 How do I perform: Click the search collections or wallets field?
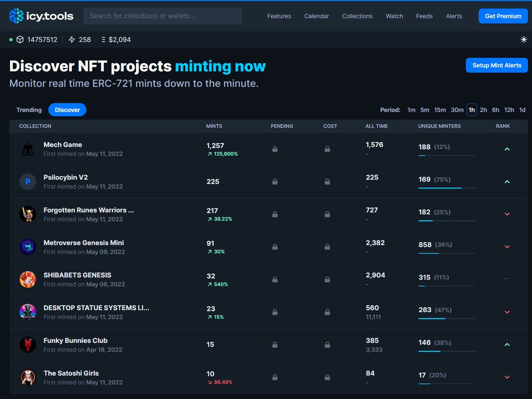pyautogui.click(x=163, y=16)
